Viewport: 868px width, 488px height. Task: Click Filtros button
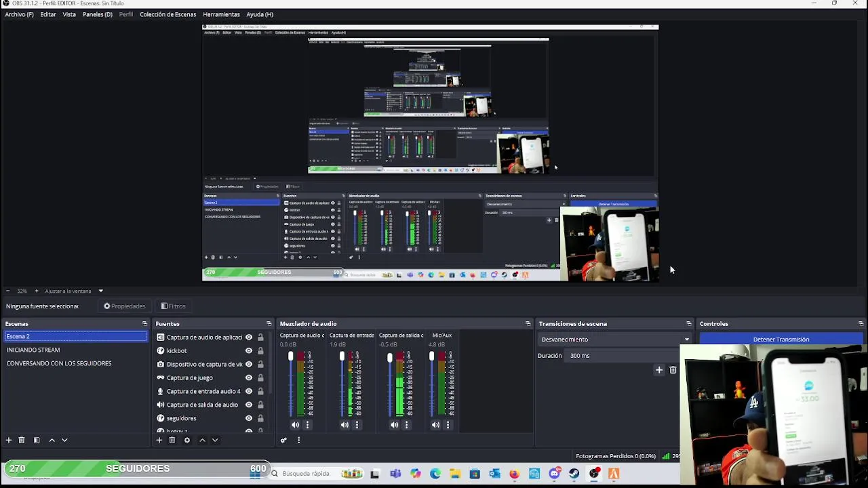point(173,306)
